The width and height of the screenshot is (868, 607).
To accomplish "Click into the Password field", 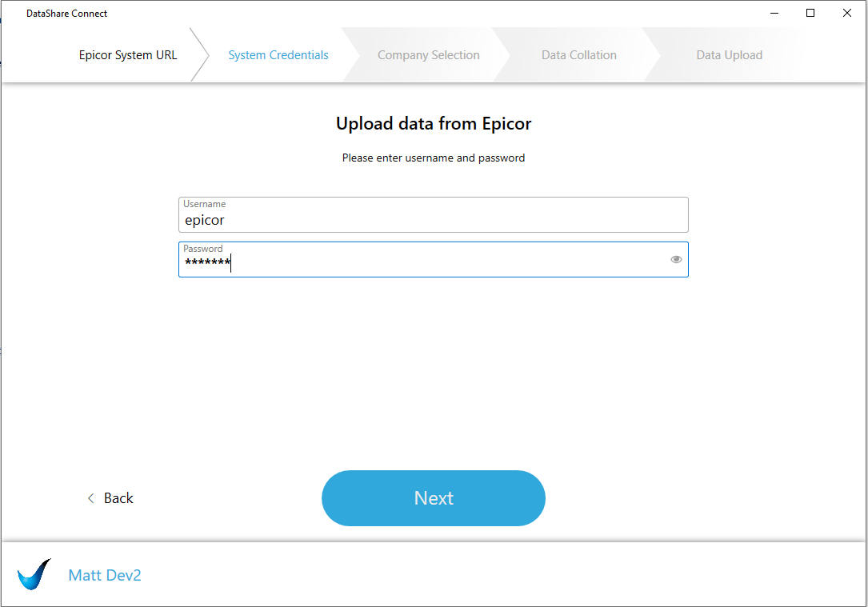I will coord(434,259).
